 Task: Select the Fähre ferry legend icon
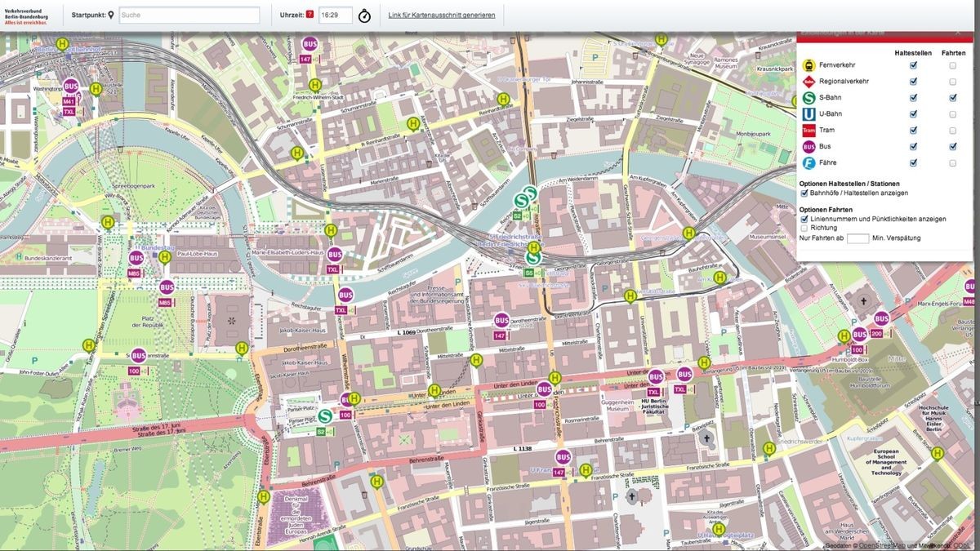809,162
